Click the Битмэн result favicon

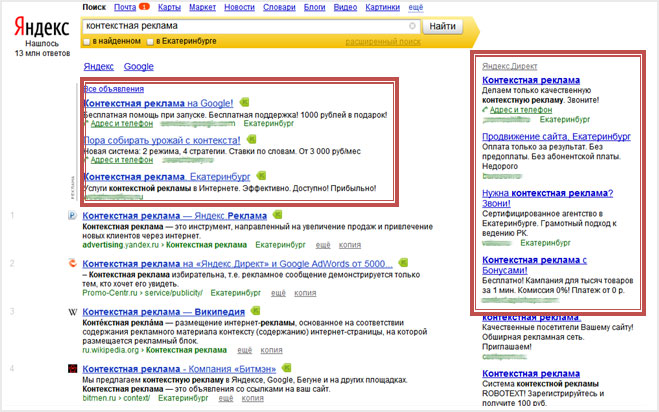click(72, 369)
